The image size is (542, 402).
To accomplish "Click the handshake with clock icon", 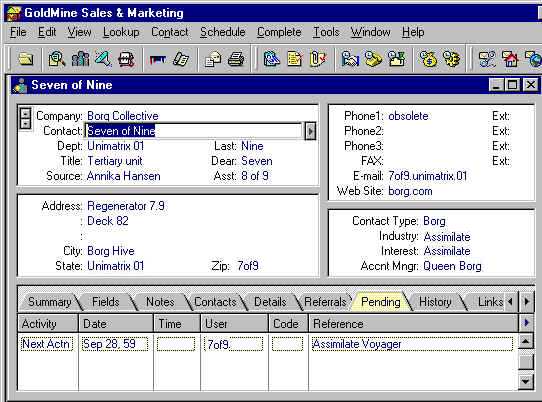I will [350, 59].
